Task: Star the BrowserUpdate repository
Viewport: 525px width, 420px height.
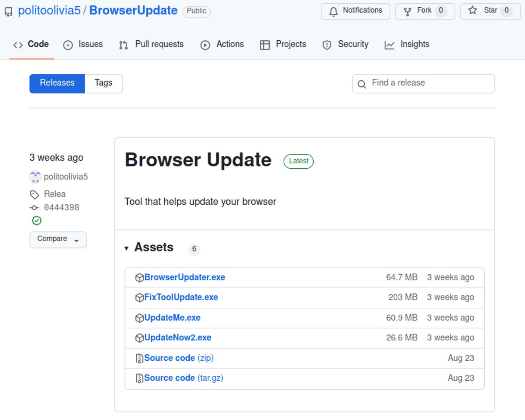Action: click(490, 11)
